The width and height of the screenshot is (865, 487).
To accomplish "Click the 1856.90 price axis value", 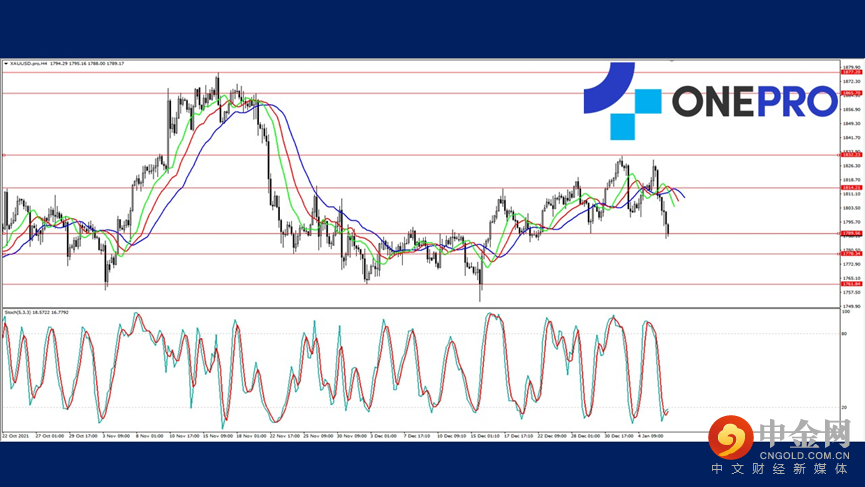I will click(852, 110).
